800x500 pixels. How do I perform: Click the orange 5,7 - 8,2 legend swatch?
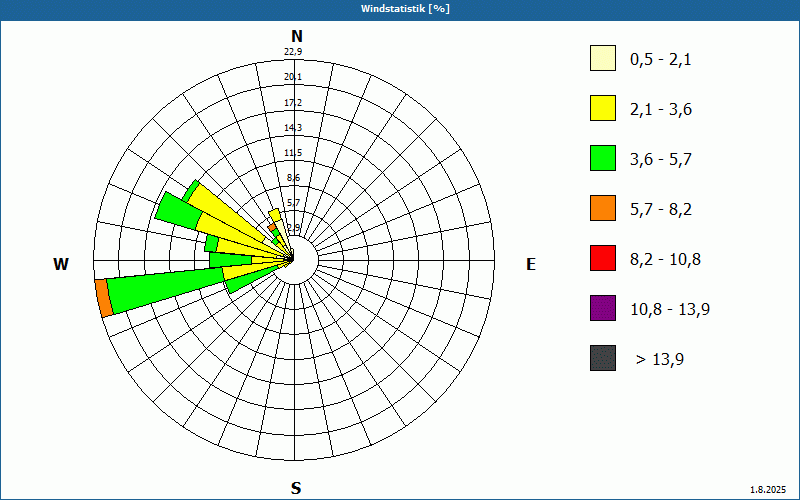603,208
